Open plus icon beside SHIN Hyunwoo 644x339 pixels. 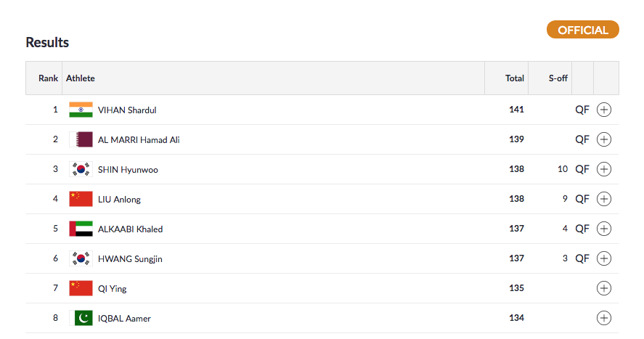click(x=604, y=169)
